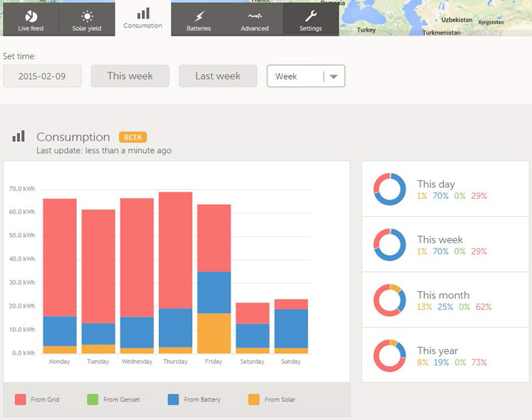The width and height of the screenshot is (532, 420).
Task: Click the This year 19% value
Action: coord(441,362)
